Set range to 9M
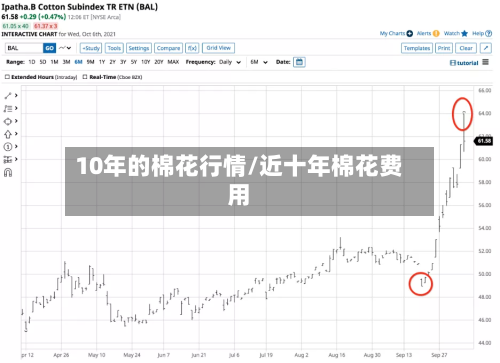Viewport: 500px width, 363px height. point(90,62)
